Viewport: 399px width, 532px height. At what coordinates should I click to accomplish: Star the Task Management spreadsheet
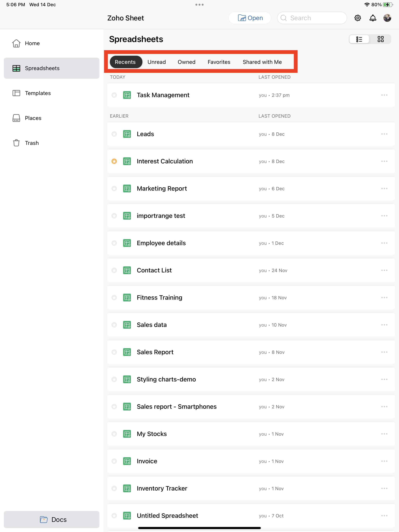pos(114,95)
